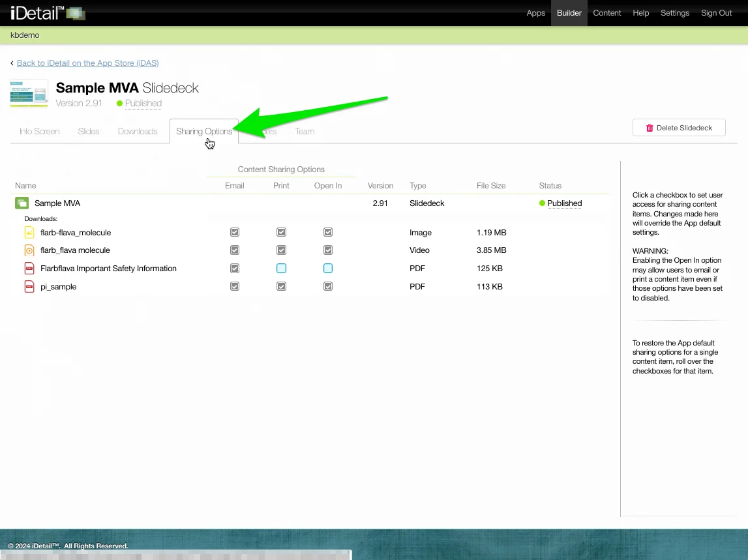Screen dimensions: 748x560
Task: Go to the Slides tab
Action: point(89,131)
